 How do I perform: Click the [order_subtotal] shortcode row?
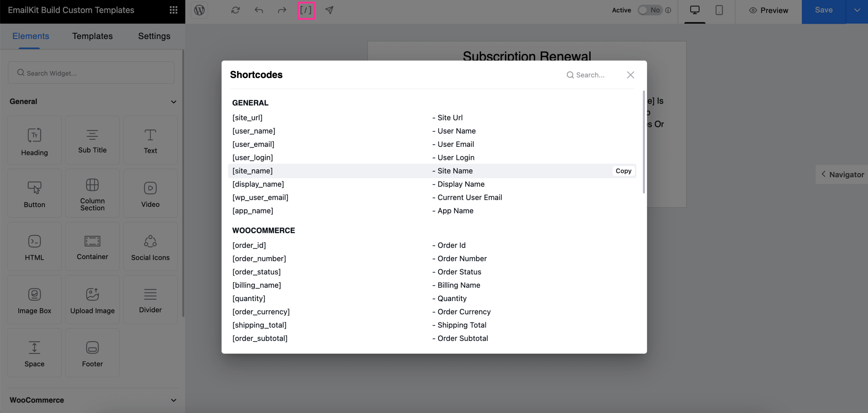tap(432, 338)
